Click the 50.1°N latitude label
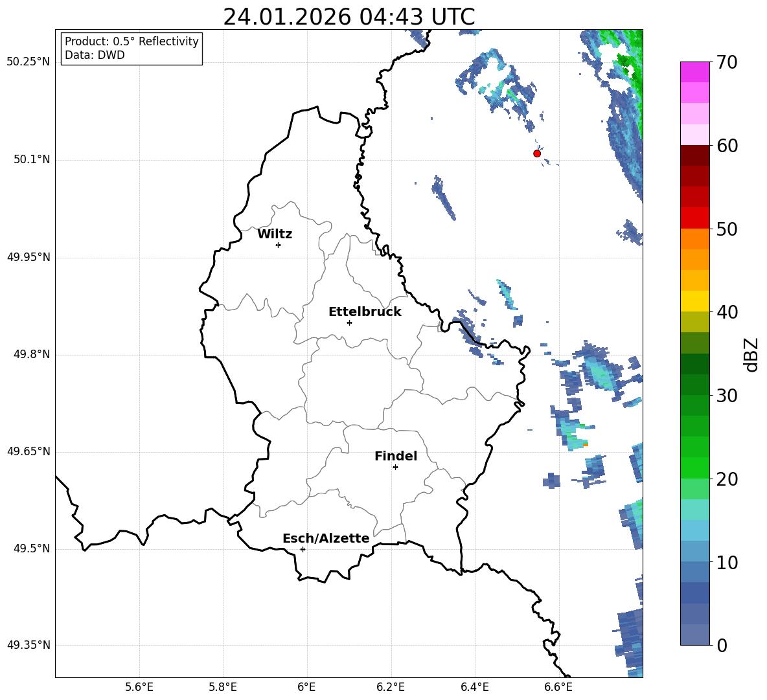The image size is (767, 700). [x=32, y=160]
